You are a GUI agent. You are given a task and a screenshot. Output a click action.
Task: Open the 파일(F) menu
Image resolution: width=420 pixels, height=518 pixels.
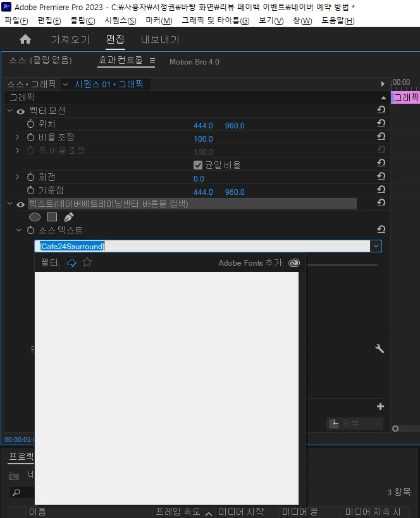pos(16,20)
